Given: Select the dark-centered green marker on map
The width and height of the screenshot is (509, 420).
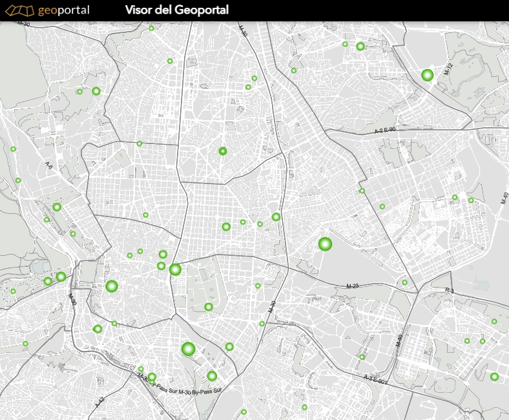Looking at the screenshot, I should pos(223,151).
